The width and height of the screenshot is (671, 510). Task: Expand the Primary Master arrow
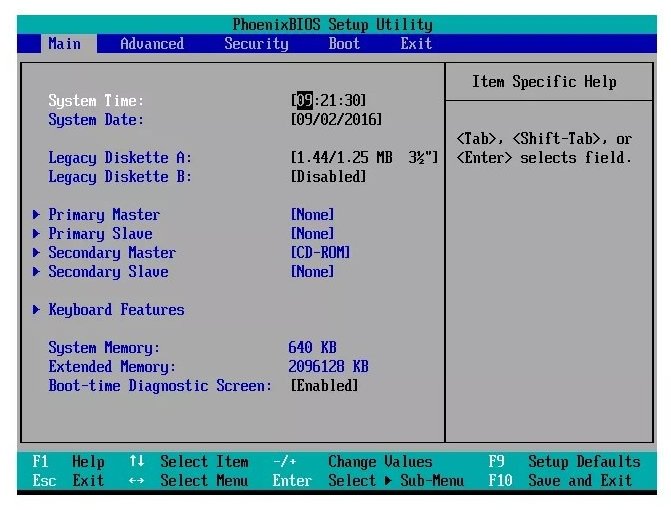point(36,214)
